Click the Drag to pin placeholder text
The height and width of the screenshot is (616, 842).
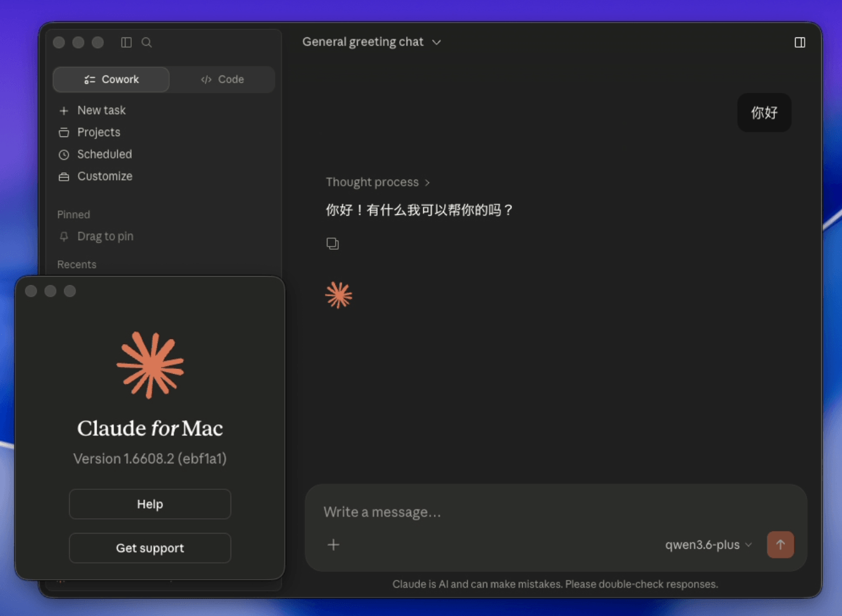105,236
